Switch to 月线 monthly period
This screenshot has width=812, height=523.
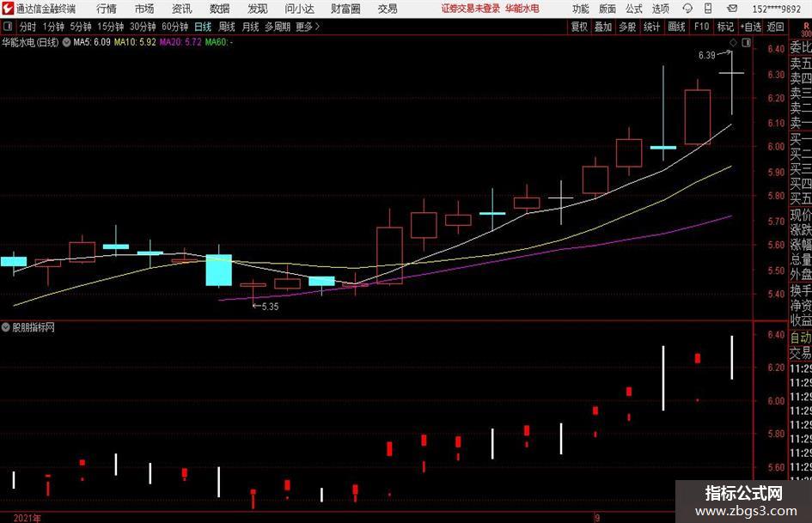click(x=250, y=27)
